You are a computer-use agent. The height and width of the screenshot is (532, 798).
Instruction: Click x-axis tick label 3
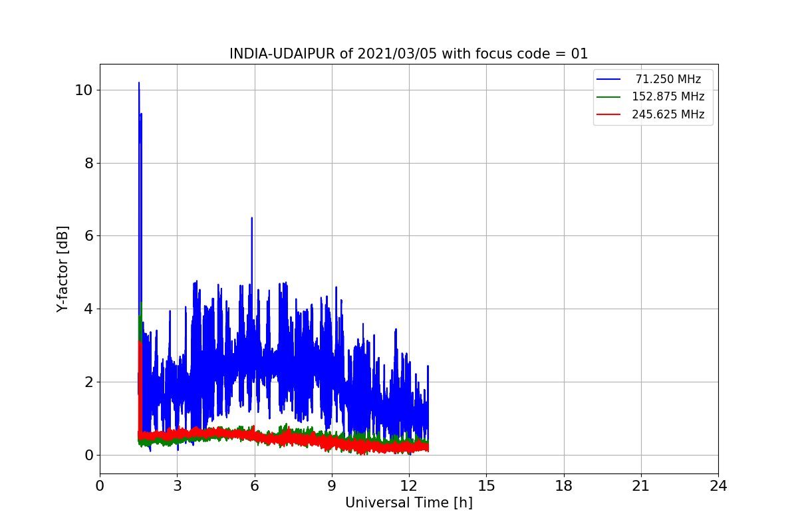[177, 486]
